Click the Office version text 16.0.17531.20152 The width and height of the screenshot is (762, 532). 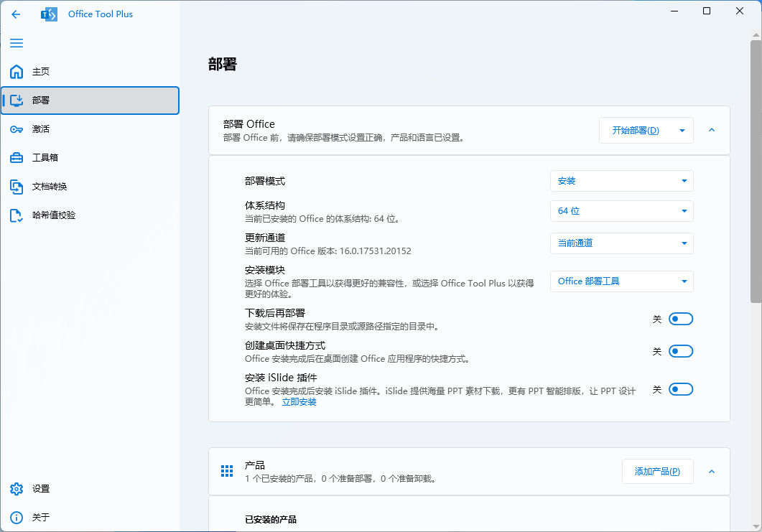pyautogui.click(x=375, y=251)
